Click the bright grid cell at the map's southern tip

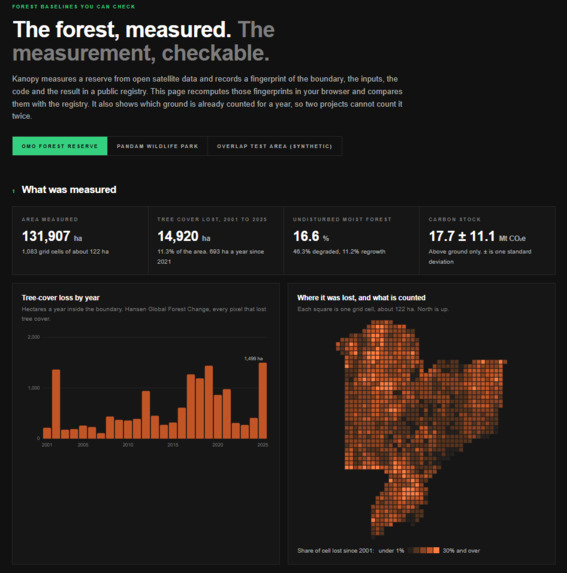point(373,520)
